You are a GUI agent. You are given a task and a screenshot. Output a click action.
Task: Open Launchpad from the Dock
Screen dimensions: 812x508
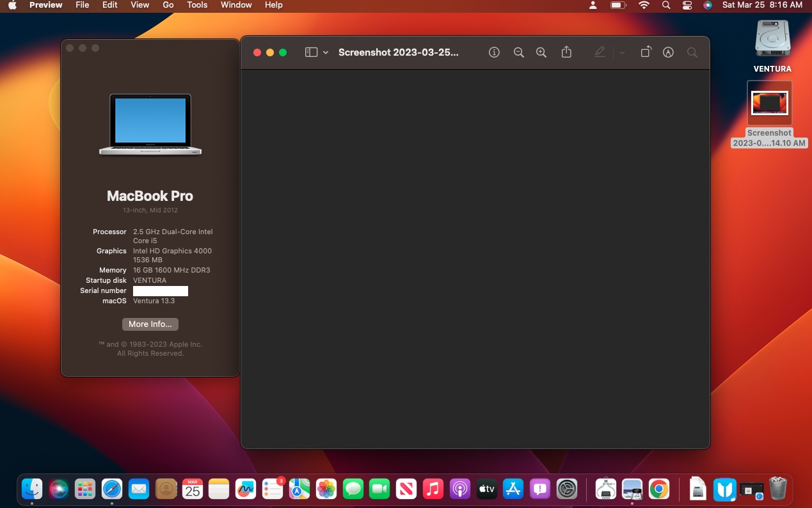(x=85, y=489)
